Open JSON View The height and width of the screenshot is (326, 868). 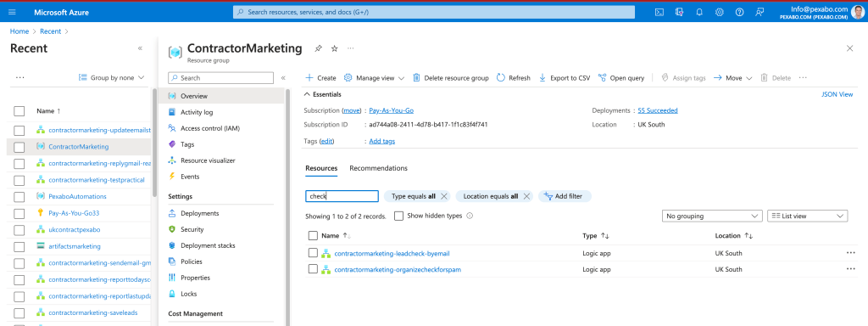click(837, 95)
